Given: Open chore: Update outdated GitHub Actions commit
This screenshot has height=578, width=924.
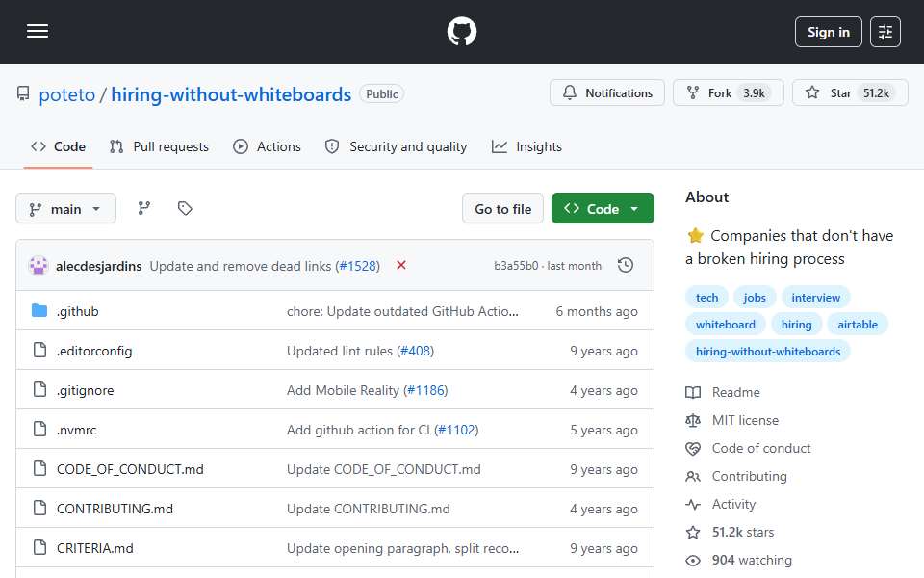Looking at the screenshot, I should (402, 311).
